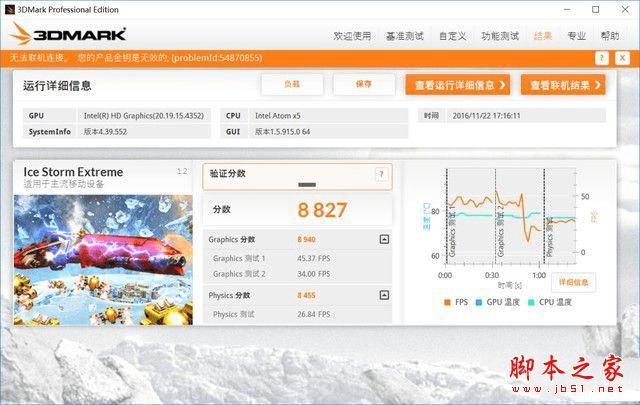Open the 欢迎使用 tab
This screenshot has height=405, width=640.
pos(352,36)
